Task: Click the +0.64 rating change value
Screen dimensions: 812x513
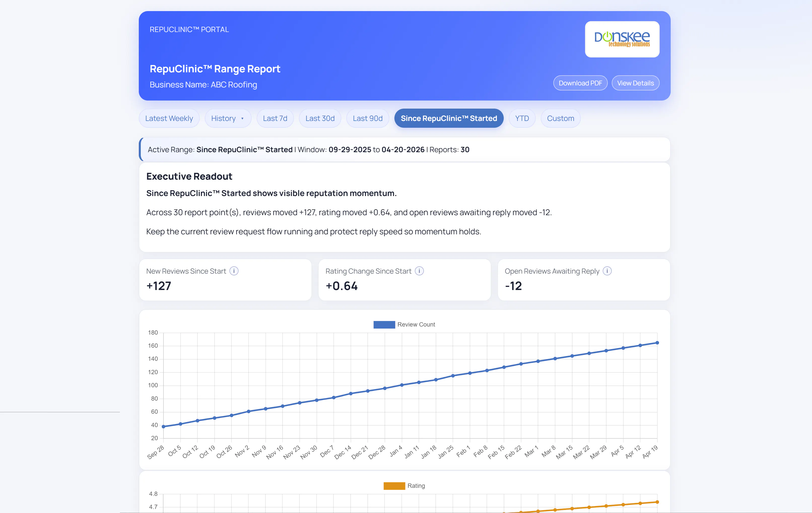Action: coord(342,286)
